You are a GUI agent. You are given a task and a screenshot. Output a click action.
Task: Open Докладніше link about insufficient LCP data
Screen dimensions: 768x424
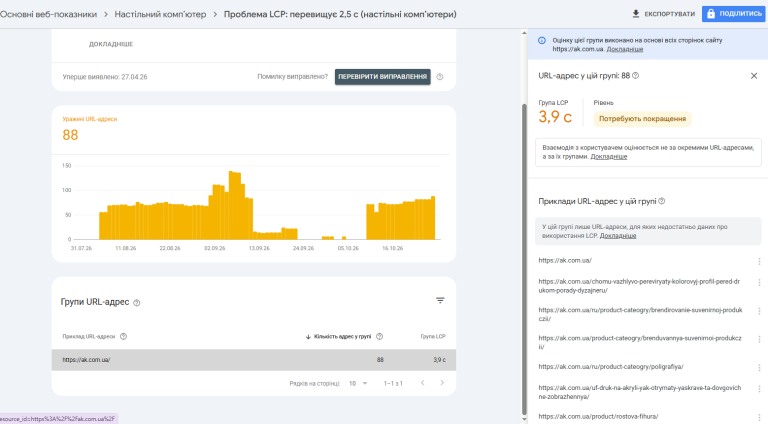click(x=618, y=236)
